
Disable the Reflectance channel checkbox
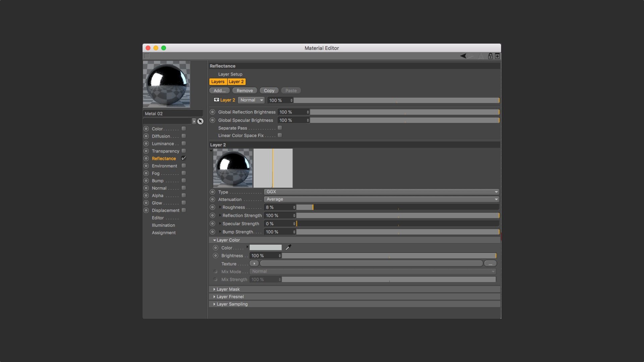(184, 158)
